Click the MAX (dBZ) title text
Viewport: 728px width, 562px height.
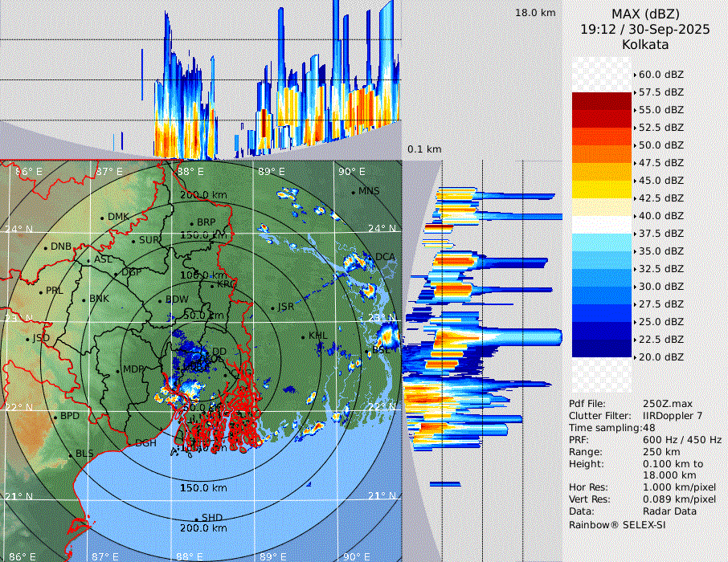644,14
